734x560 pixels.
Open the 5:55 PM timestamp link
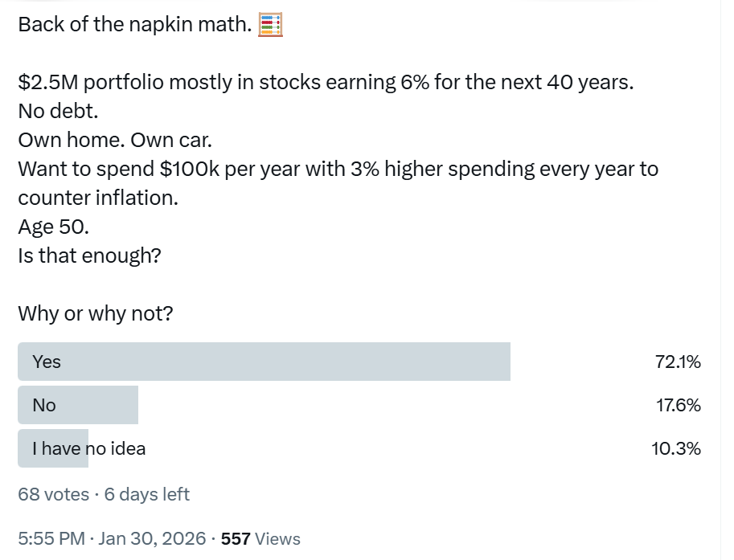pos(51,538)
